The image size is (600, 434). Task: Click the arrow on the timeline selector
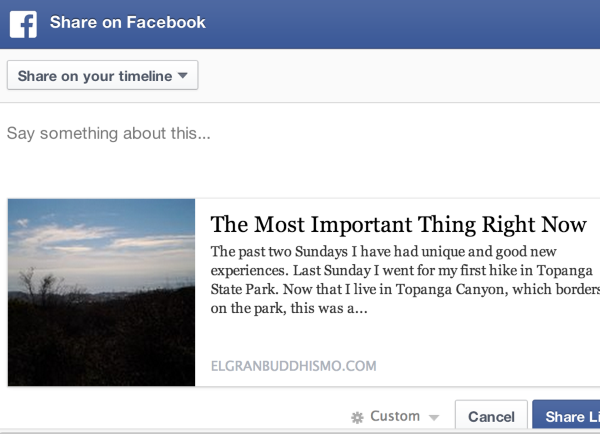(182, 76)
